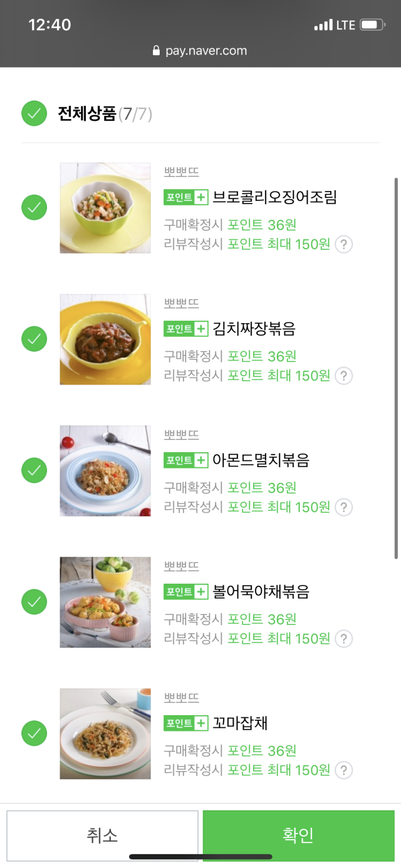This screenshot has height=868, width=401.
Task: Tap the lock icon before pay.naver.com
Action: (157, 51)
